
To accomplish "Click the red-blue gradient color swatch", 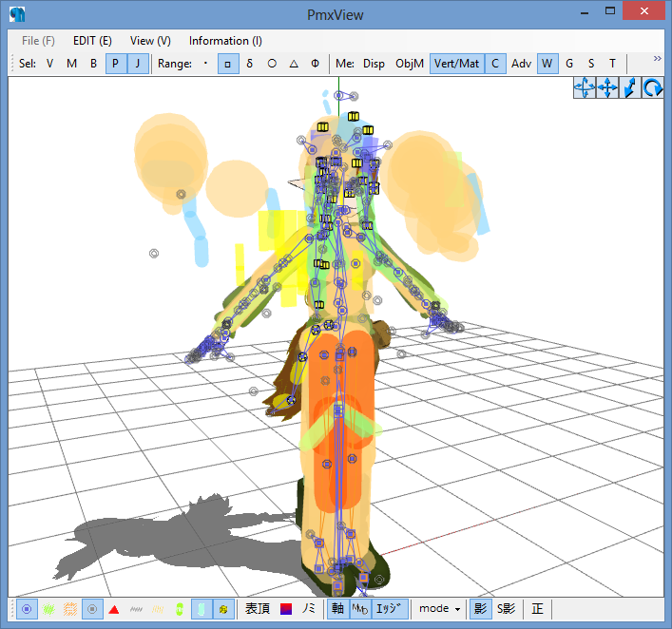I will pyautogui.click(x=286, y=609).
